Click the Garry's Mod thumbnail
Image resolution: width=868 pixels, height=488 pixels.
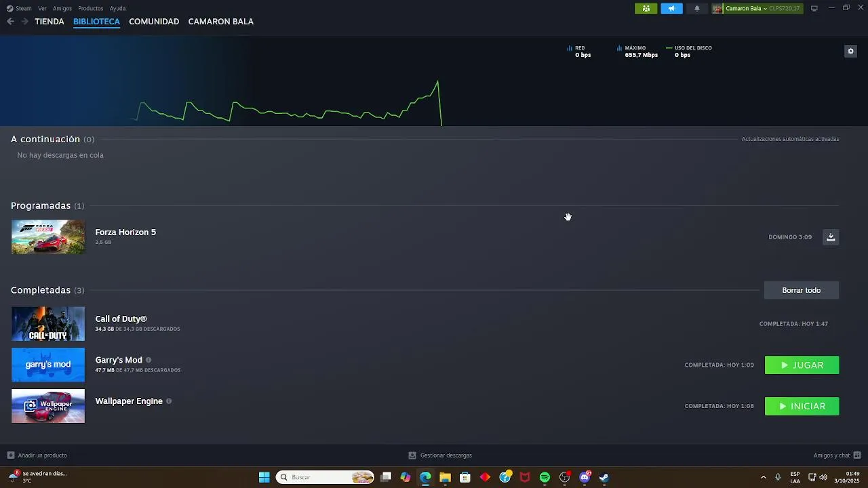(x=48, y=365)
